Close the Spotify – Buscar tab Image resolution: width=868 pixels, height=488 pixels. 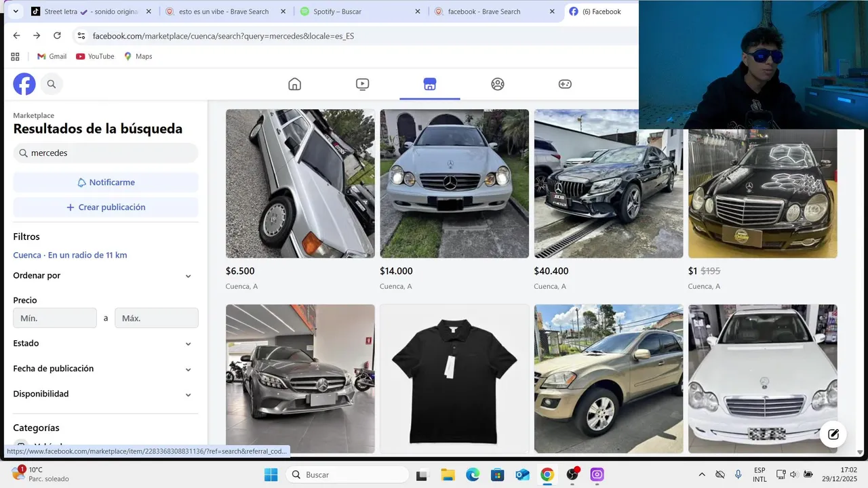(x=418, y=12)
